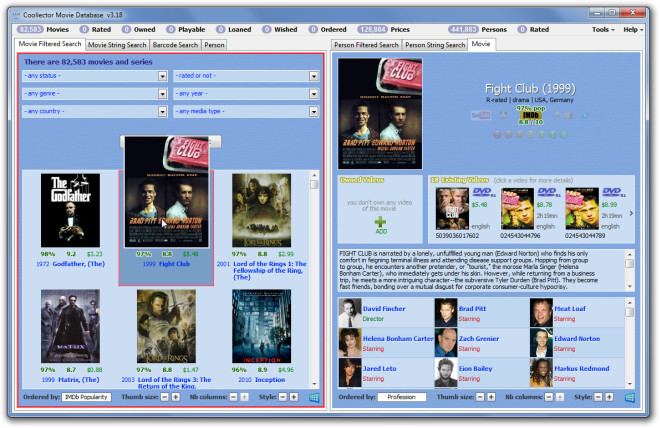660x428 pixels.
Task: Click the yellow IMDb badge
Action: tap(530, 115)
